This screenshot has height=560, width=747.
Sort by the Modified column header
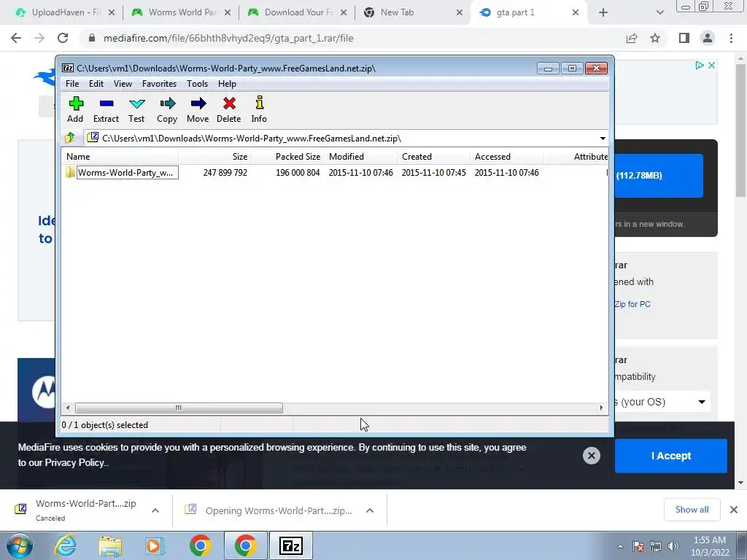pos(360,157)
